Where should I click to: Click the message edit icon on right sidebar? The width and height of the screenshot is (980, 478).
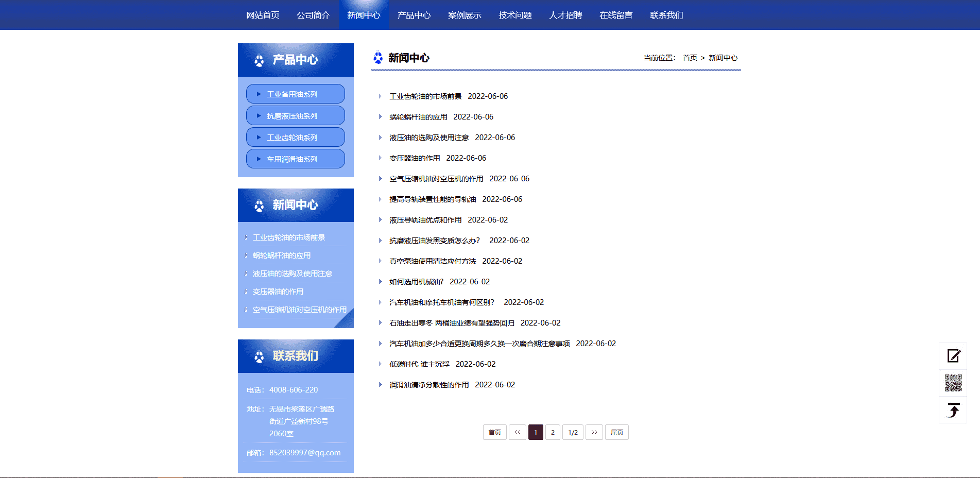[x=953, y=356]
